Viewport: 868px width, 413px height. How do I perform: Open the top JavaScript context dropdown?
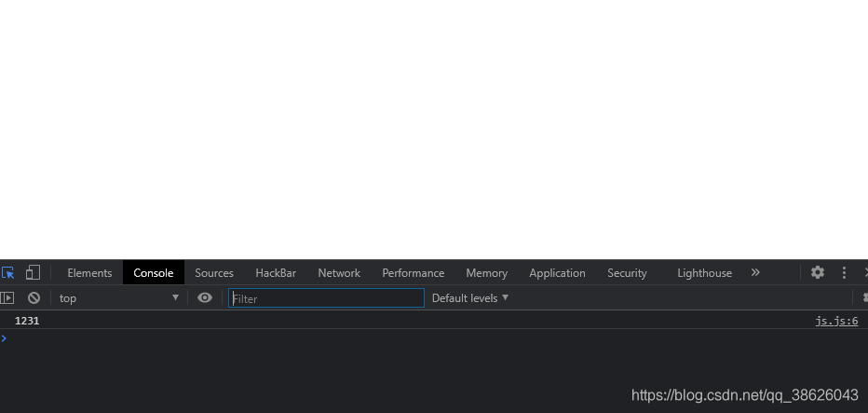pyautogui.click(x=119, y=297)
